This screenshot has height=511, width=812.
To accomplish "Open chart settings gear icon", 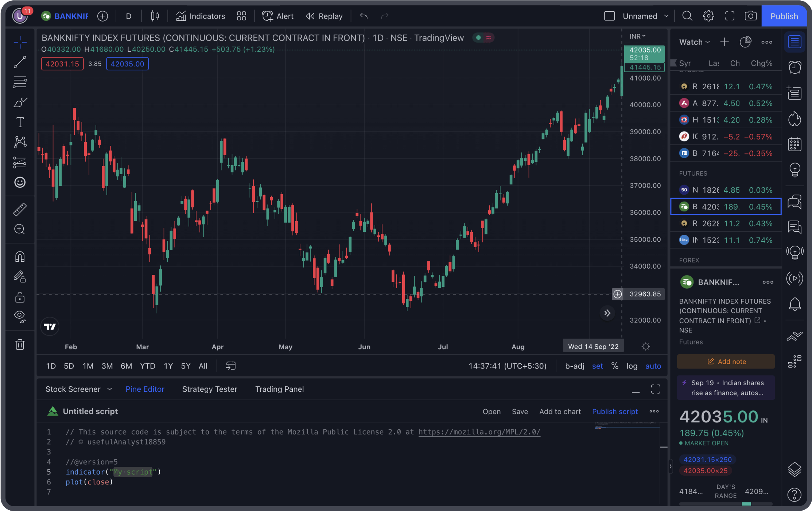I will pyautogui.click(x=708, y=16).
